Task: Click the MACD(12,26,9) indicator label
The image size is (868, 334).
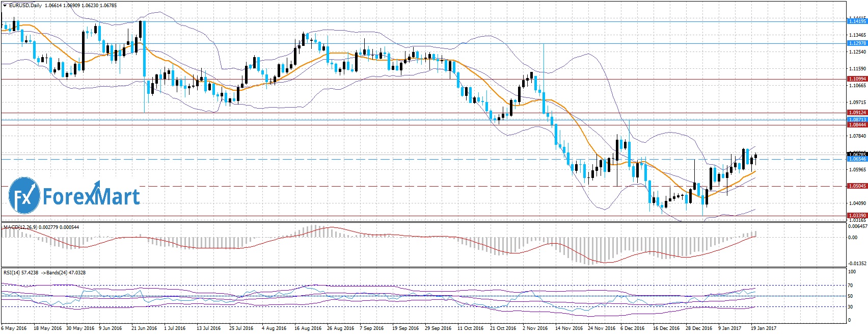Action: 20,227
